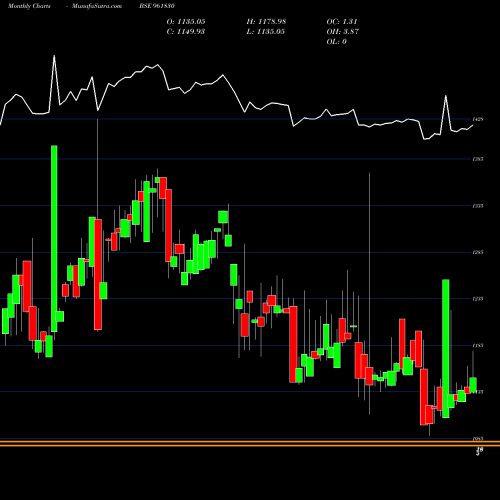This screenshot has height=500, width=500.
Task: Select the high value "H: 1178.98"
Action: click(266, 22)
